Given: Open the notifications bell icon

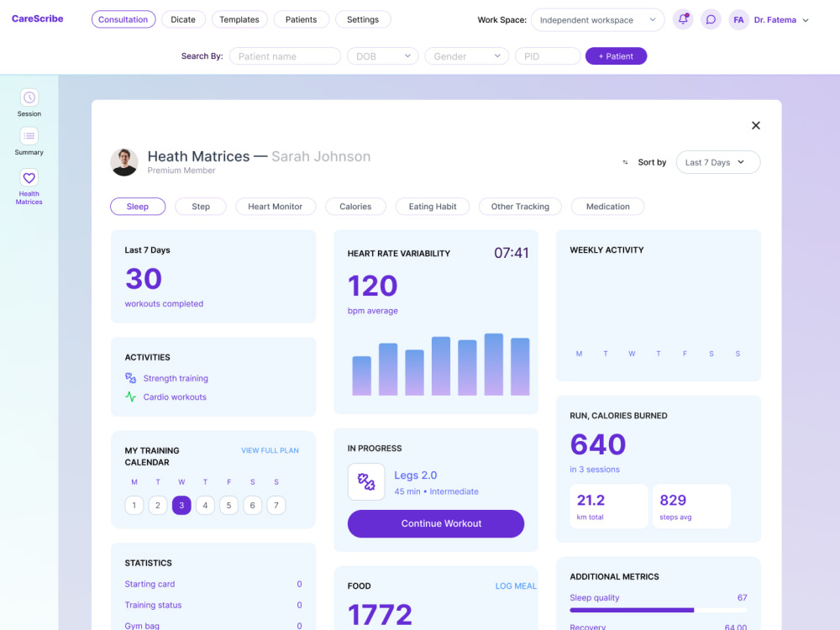Looking at the screenshot, I should (682, 20).
